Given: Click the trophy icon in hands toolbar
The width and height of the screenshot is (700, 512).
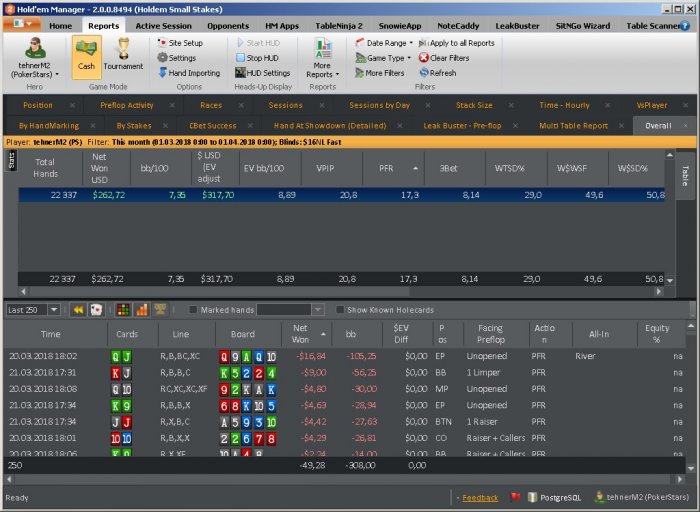Looking at the screenshot, I should click(159, 310).
